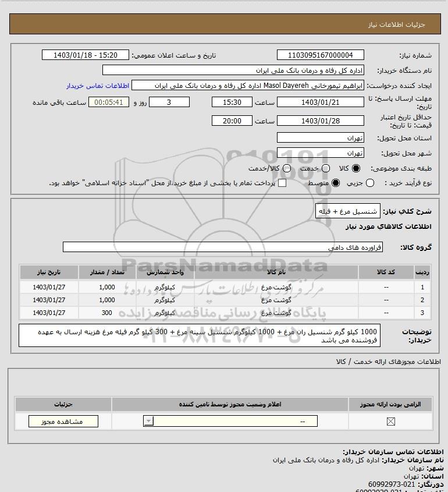The image size is (448, 492).
Task: Click the واحد شمارش column header
Action: tap(165, 272)
